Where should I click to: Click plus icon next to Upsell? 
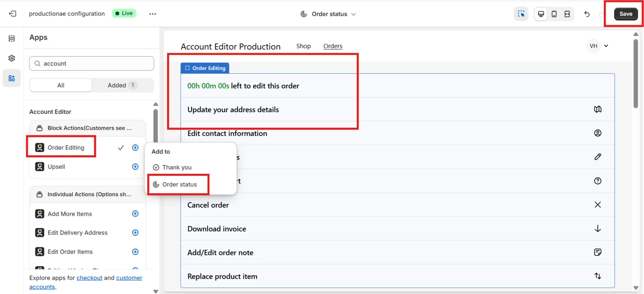(135, 167)
